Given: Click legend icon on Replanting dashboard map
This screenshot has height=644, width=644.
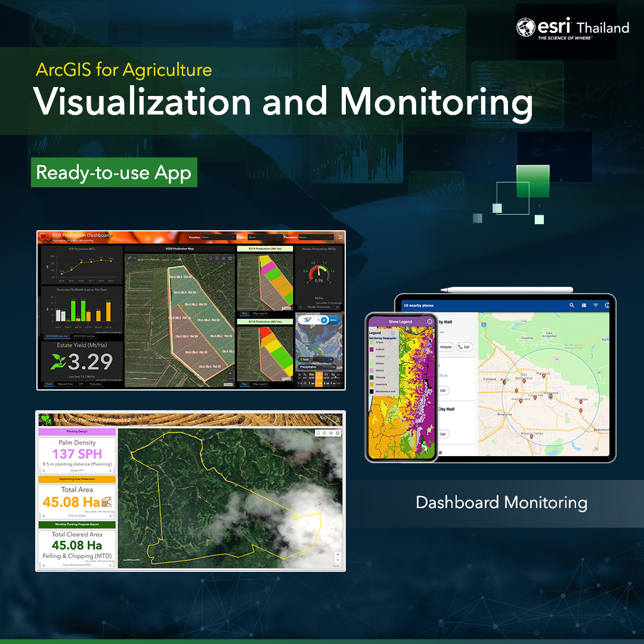Looking at the screenshot, I should coord(324,433).
